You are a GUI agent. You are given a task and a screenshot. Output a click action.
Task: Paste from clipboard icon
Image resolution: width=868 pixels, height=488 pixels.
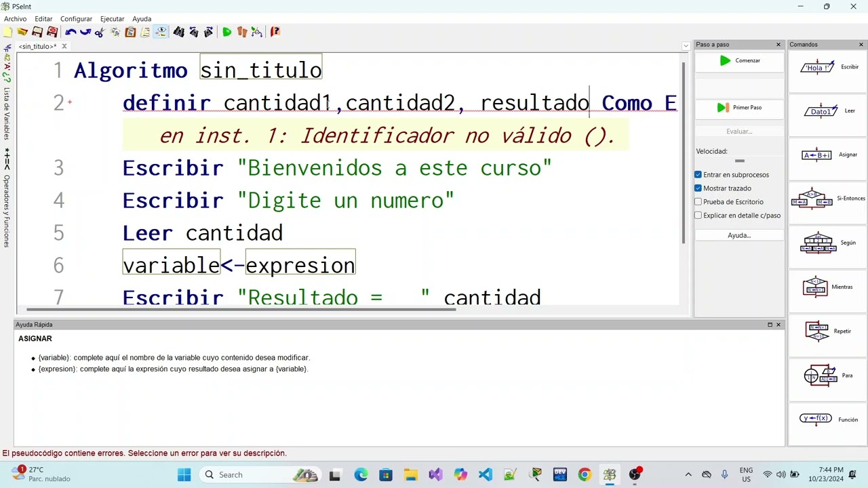tap(130, 32)
